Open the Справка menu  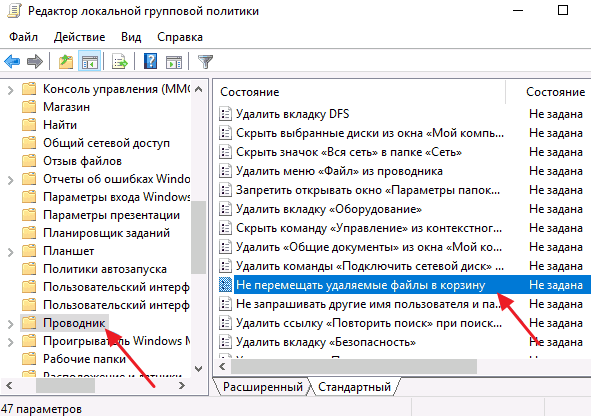click(180, 37)
